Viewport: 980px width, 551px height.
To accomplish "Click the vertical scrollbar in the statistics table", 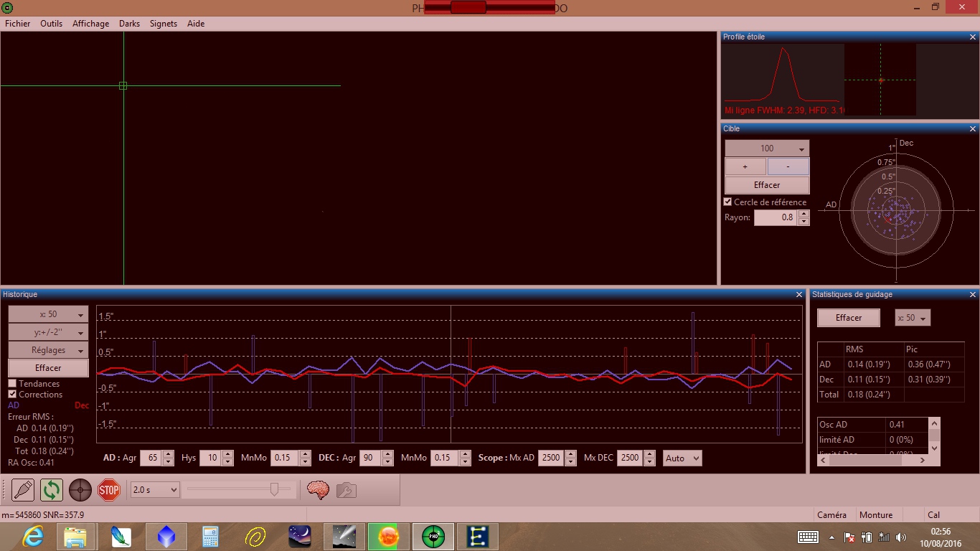I will click(934, 435).
